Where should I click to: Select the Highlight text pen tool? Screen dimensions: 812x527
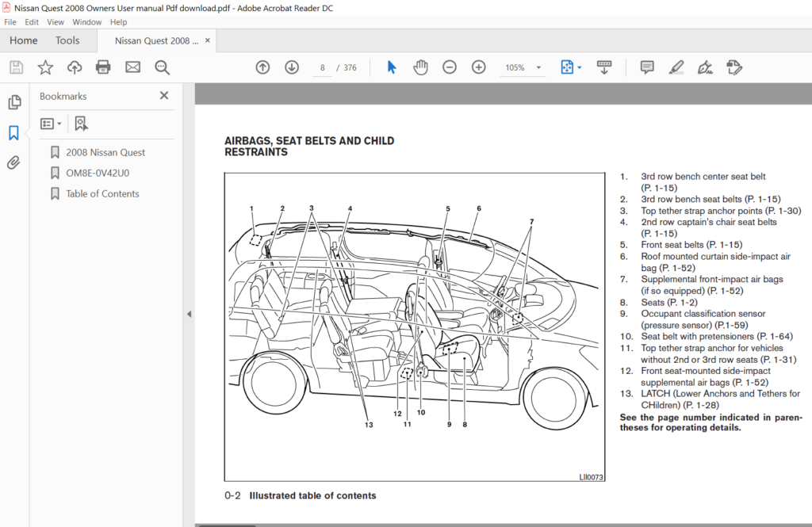pyautogui.click(x=676, y=67)
